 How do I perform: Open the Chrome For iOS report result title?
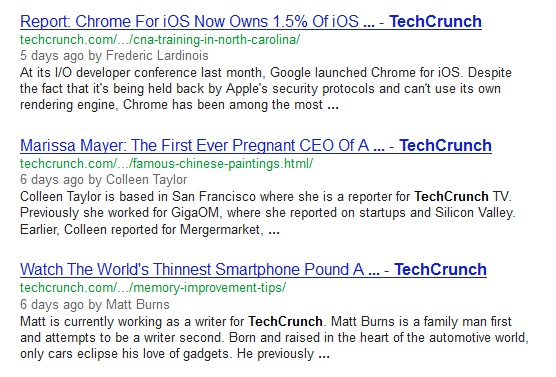pyautogui.click(x=251, y=21)
